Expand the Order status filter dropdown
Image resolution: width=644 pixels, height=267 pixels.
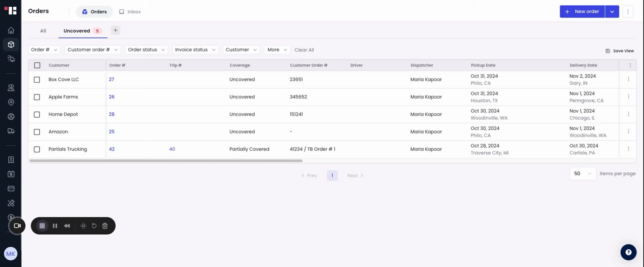(146, 50)
